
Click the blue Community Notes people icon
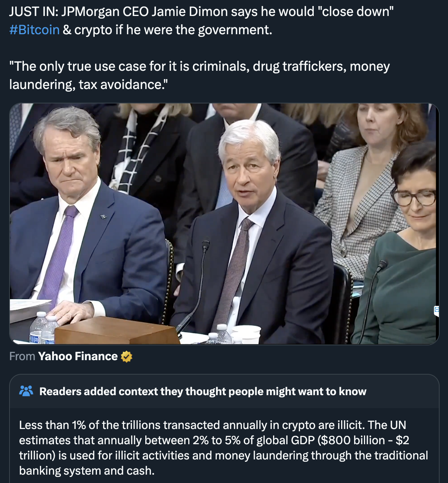click(26, 391)
